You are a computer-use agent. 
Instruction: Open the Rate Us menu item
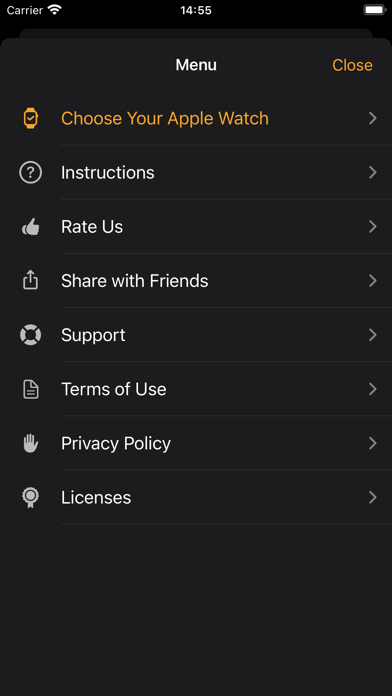tap(196, 227)
